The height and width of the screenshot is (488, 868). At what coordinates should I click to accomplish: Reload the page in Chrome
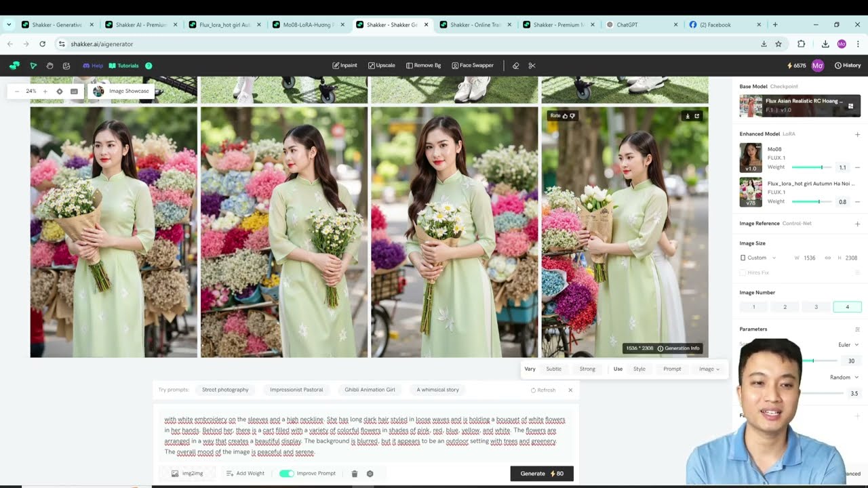(42, 44)
